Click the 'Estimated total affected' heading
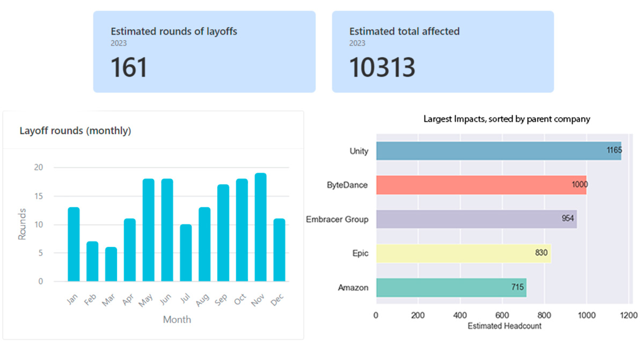 pyautogui.click(x=404, y=31)
